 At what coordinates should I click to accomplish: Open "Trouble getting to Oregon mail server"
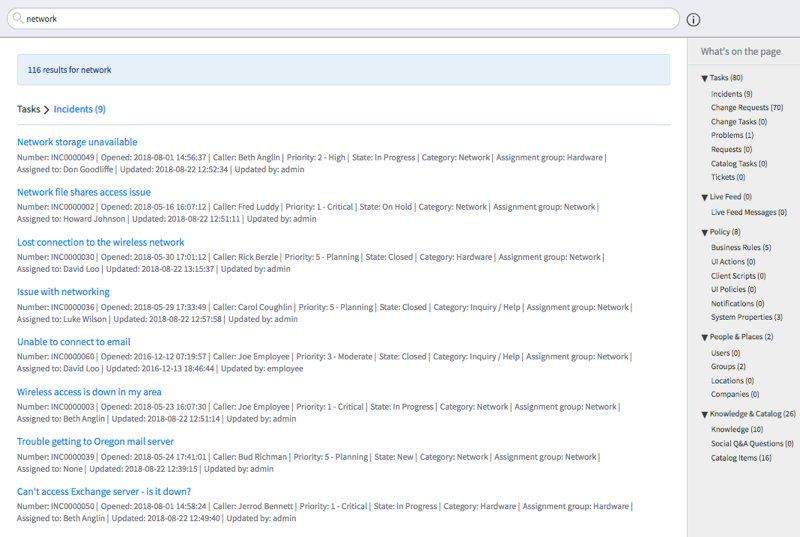[95, 441]
